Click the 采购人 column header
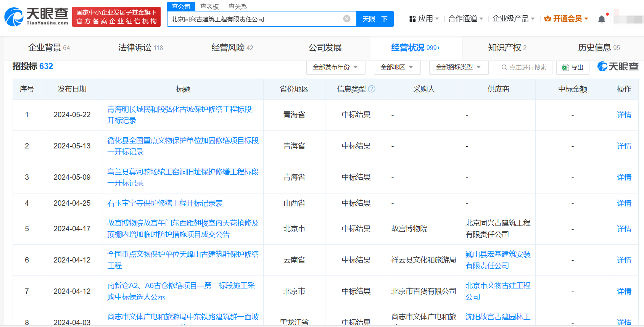Image resolution: width=644 pixels, height=327 pixels. point(424,89)
